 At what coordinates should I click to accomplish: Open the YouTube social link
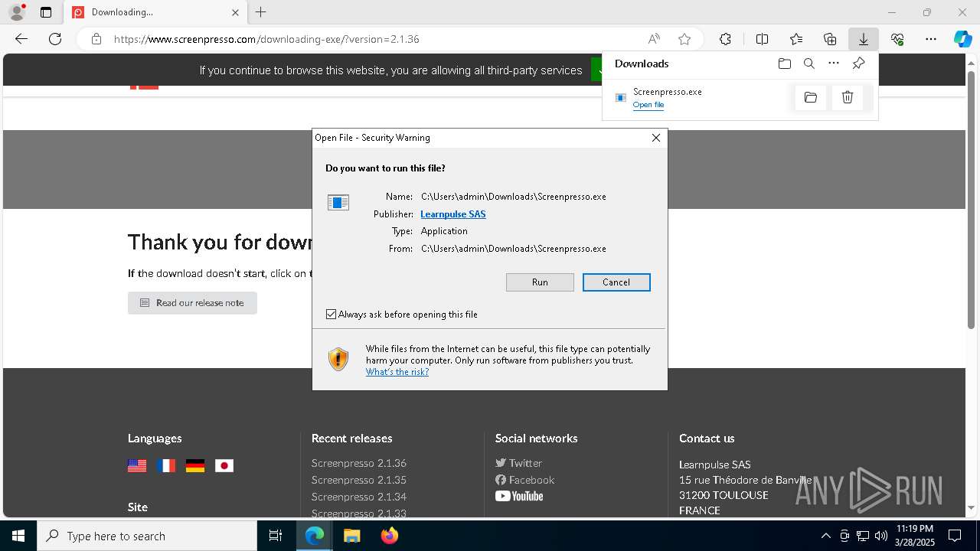(x=519, y=497)
